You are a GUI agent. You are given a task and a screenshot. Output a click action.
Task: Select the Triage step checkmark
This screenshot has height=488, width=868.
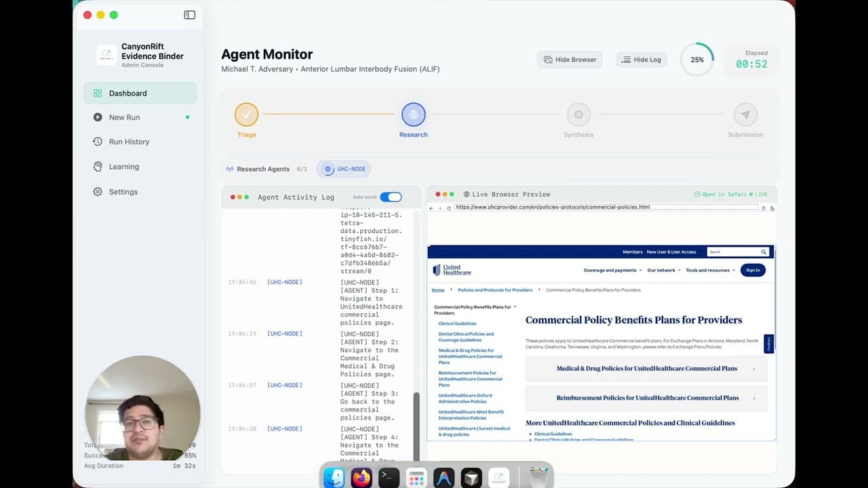(246, 115)
